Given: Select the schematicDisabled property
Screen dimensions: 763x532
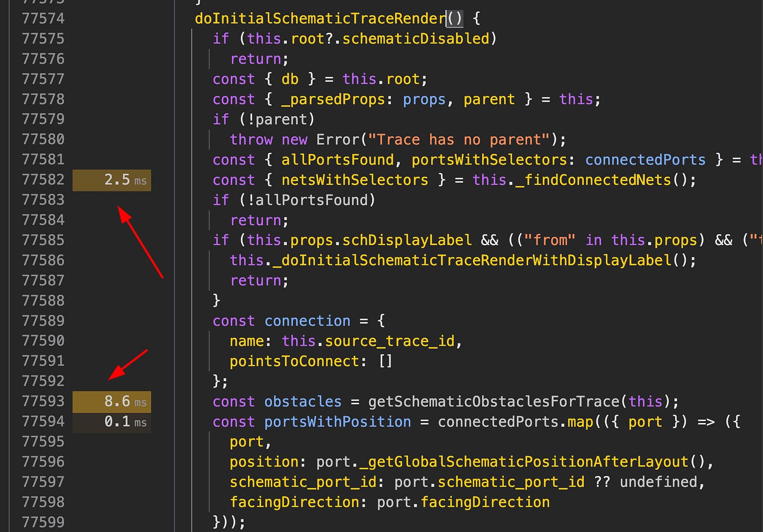Looking at the screenshot, I should tap(416, 39).
